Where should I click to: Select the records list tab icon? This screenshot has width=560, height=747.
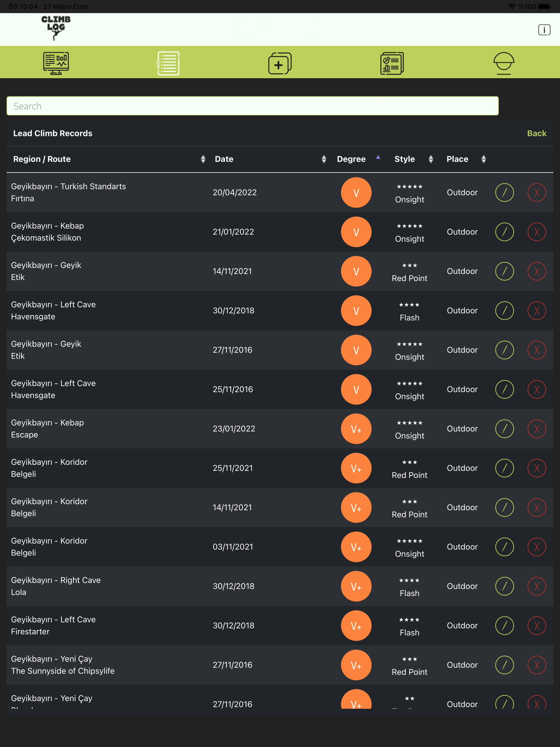pos(168,63)
